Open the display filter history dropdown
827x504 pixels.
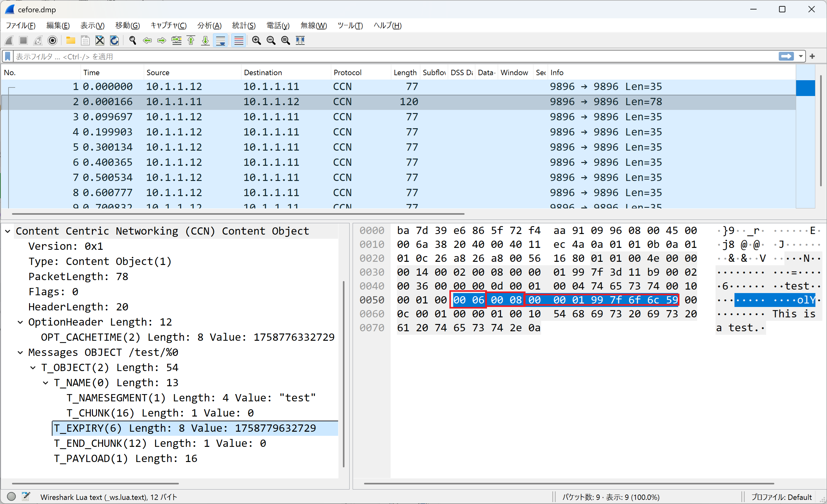tap(801, 56)
